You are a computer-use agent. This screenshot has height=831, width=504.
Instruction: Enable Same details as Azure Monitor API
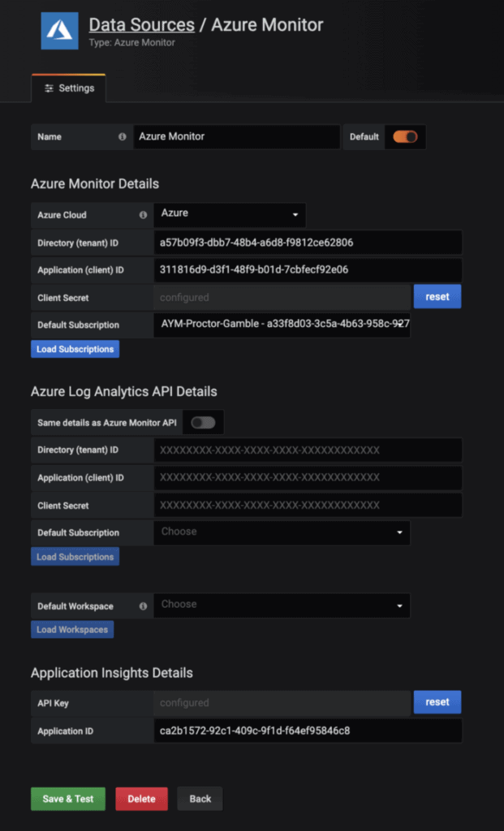click(x=205, y=422)
